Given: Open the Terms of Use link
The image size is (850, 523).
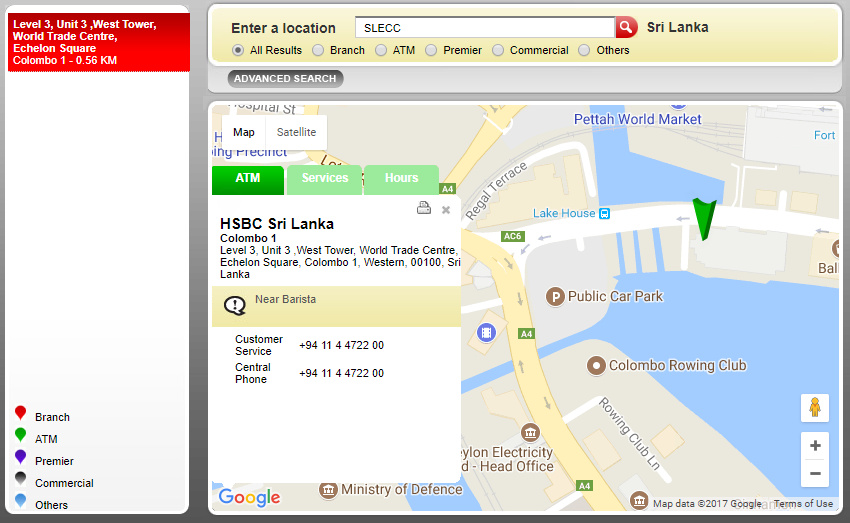Looking at the screenshot, I should point(803,503).
